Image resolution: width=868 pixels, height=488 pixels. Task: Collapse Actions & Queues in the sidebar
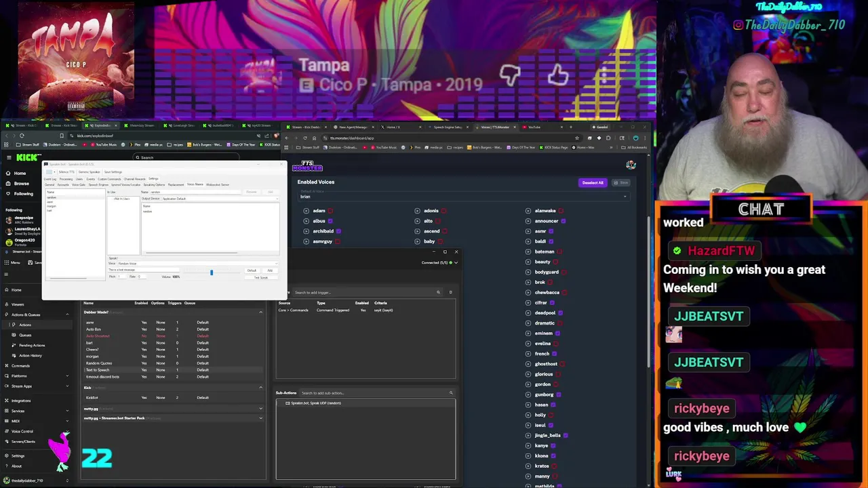click(x=66, y=314)
